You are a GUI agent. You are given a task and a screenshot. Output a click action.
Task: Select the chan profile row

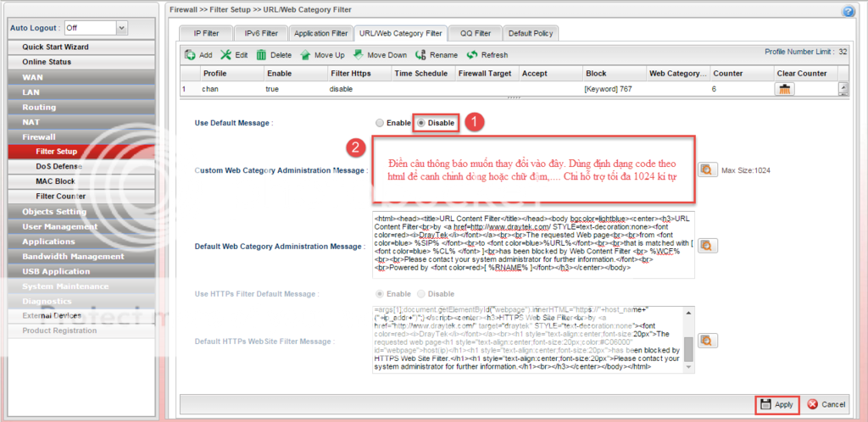(509, 88)
